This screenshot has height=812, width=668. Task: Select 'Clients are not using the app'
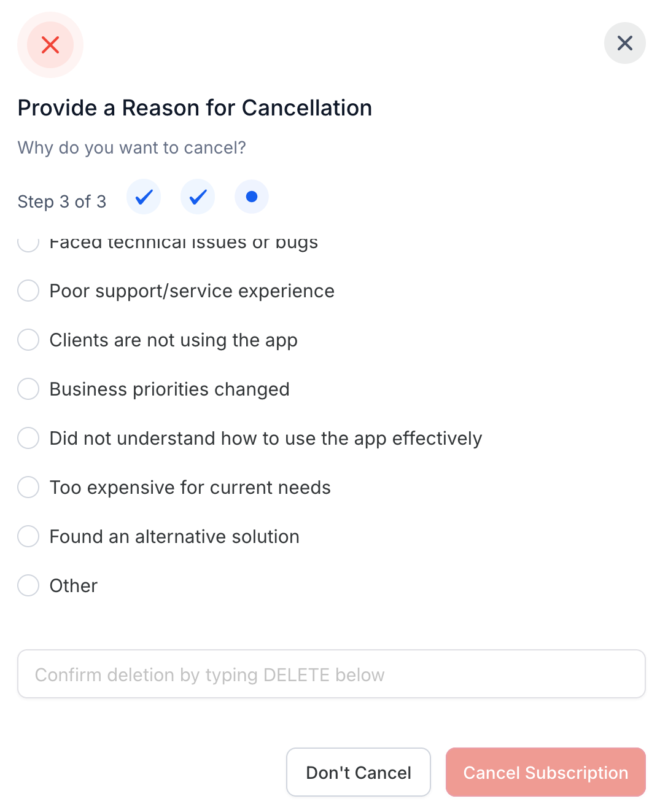[x=28, y=340]
